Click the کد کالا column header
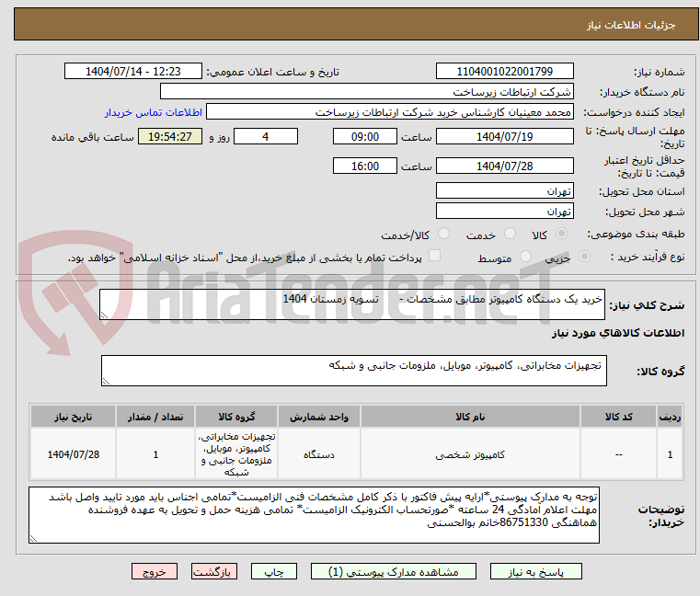Image resolution: width=700 pixels, height=596 pixels. pos(618,417)
